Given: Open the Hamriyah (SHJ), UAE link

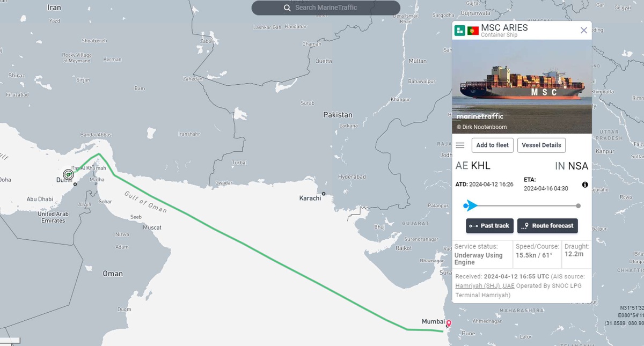Looking at the screenshot, I should coord(485,286).
